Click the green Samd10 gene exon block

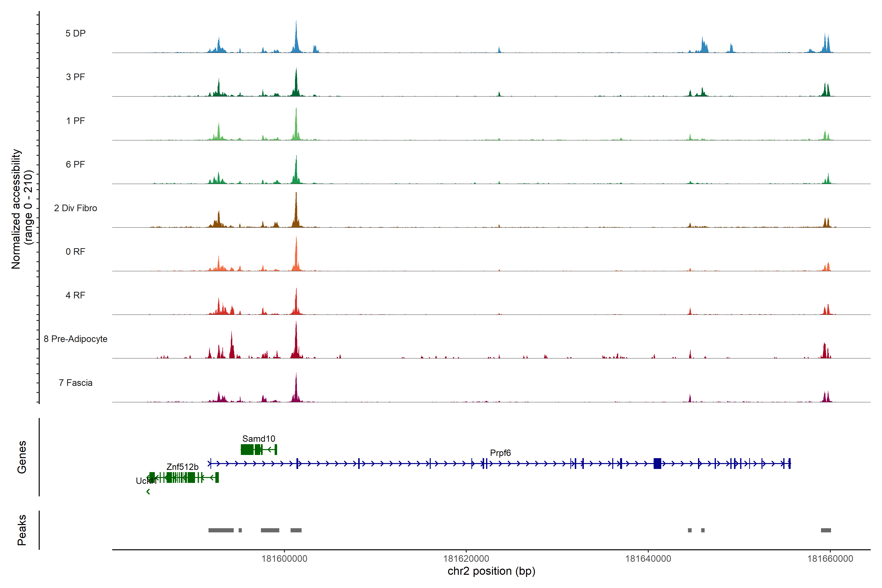click(x=247, y=449)
